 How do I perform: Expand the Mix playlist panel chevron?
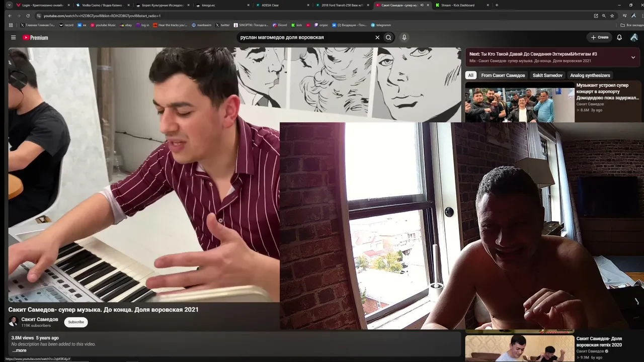point(633,57)
